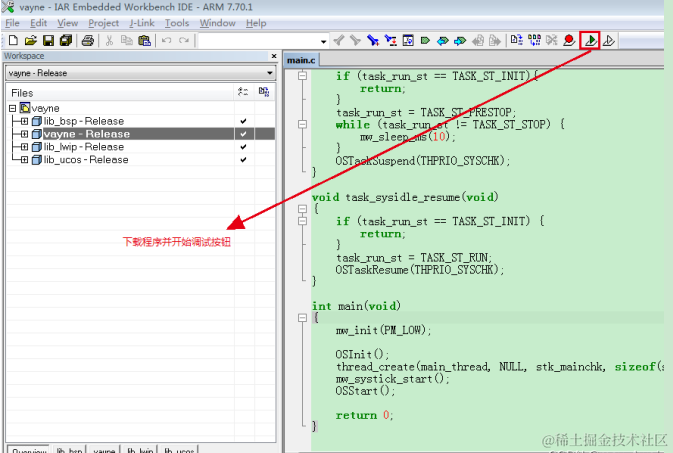Open the quick search dropdown arrow in toolbar
Screen dimensions: 673x453
323,41
